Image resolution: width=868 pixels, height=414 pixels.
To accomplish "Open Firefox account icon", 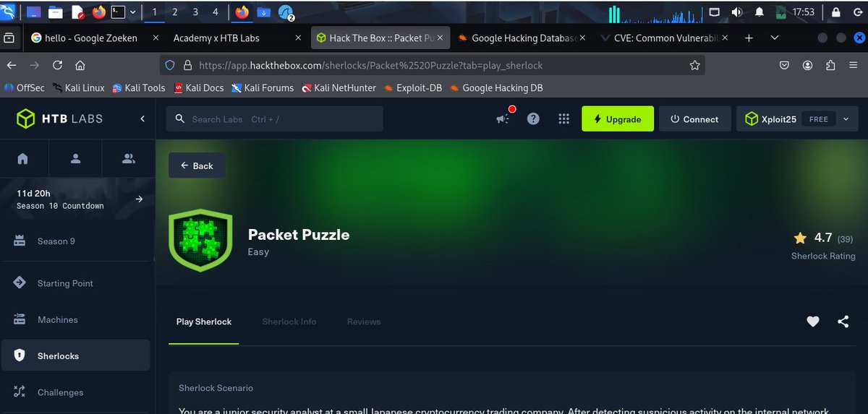I will click(x=807, y=65).
